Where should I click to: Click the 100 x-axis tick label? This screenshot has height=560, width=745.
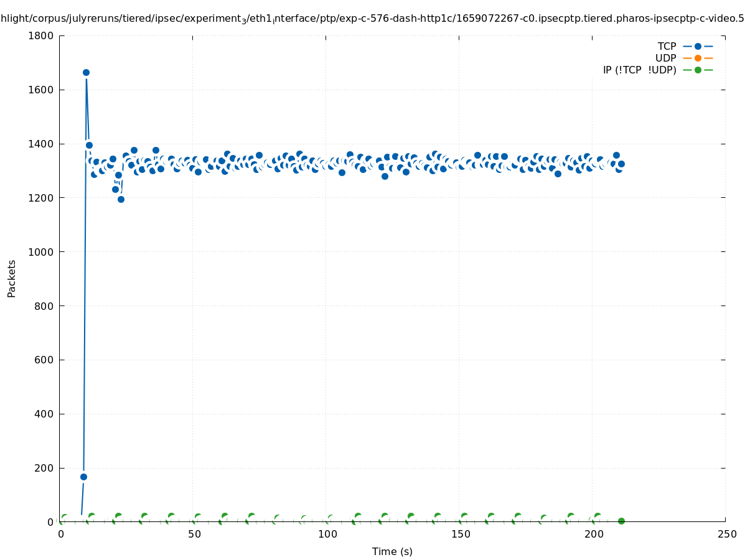coord(327,534)
